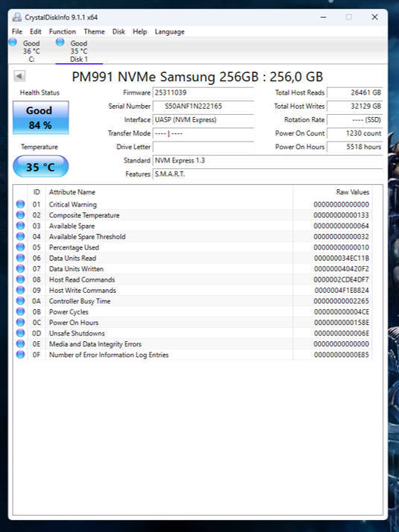399x532 pixels.
Task: Click the Features field S.M.A.R.T.
Action: point(268,174)
